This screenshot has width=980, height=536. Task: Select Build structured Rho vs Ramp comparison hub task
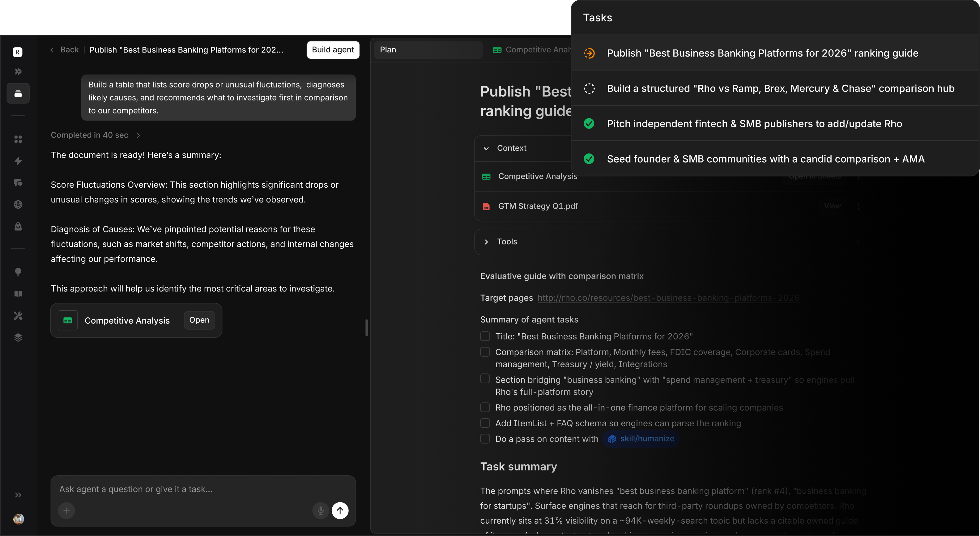point(775,88)
